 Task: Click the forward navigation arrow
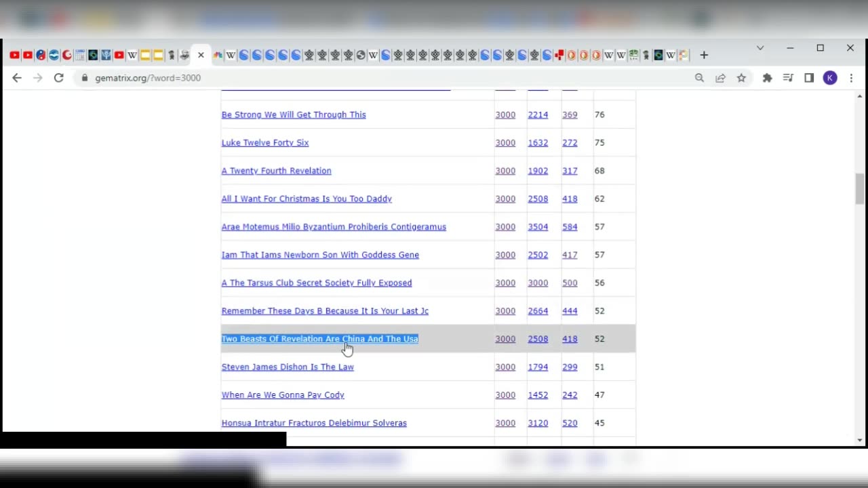tap(38, 78)
